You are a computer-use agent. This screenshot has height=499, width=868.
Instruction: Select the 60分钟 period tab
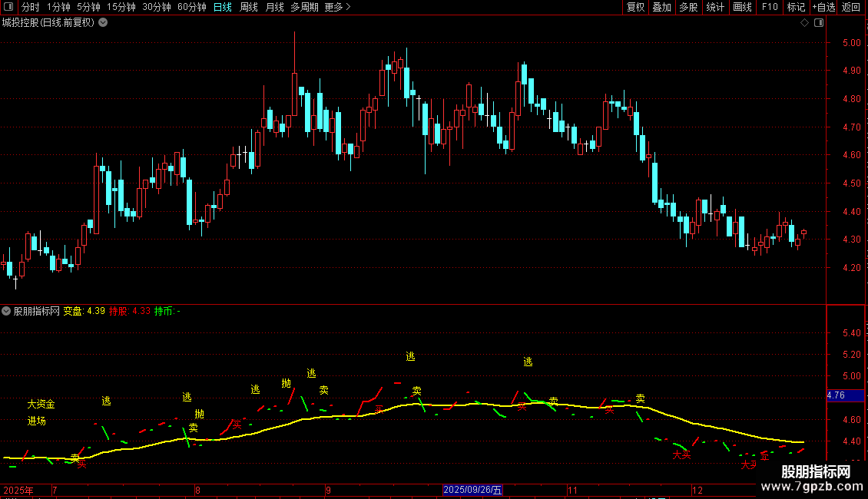[x=192, y=7]
